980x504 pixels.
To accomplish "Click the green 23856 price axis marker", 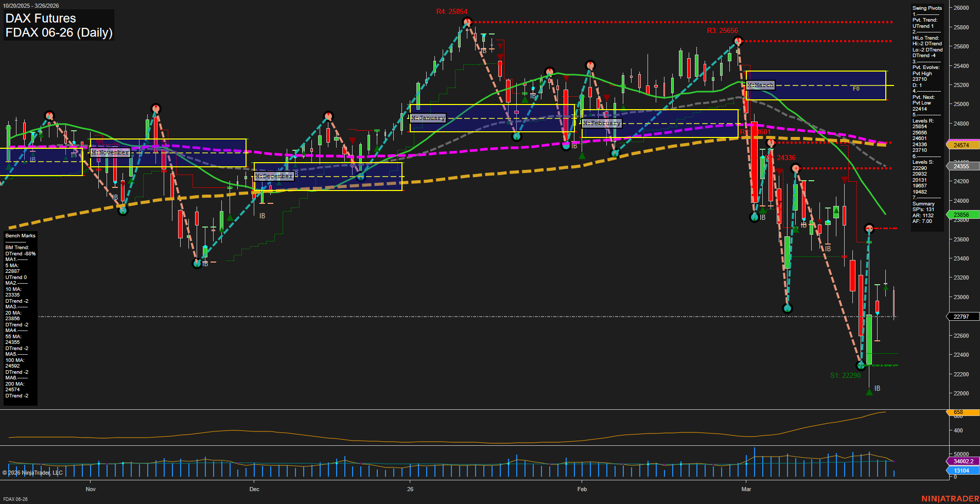I will pyautogui.click(x=962, y=215).
